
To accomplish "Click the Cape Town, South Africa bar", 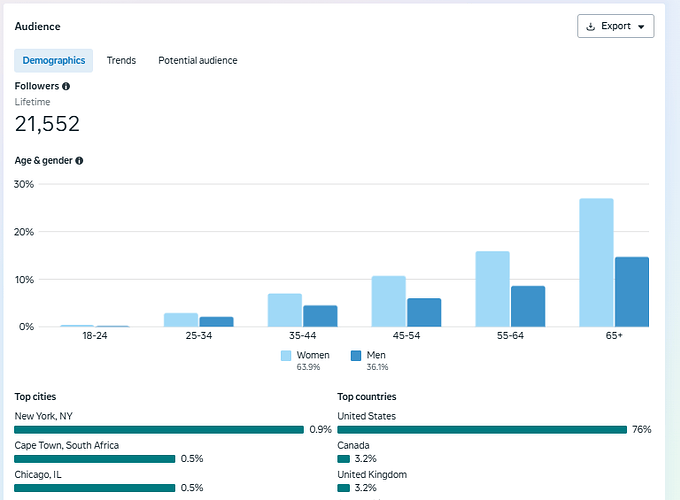I will tap(95, 459).
